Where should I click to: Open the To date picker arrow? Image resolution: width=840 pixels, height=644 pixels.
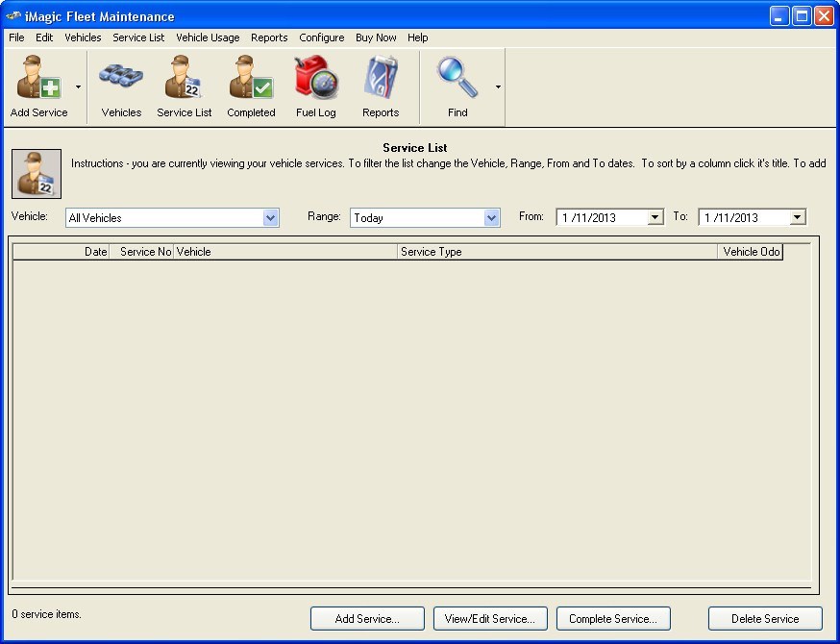(797, 217)
